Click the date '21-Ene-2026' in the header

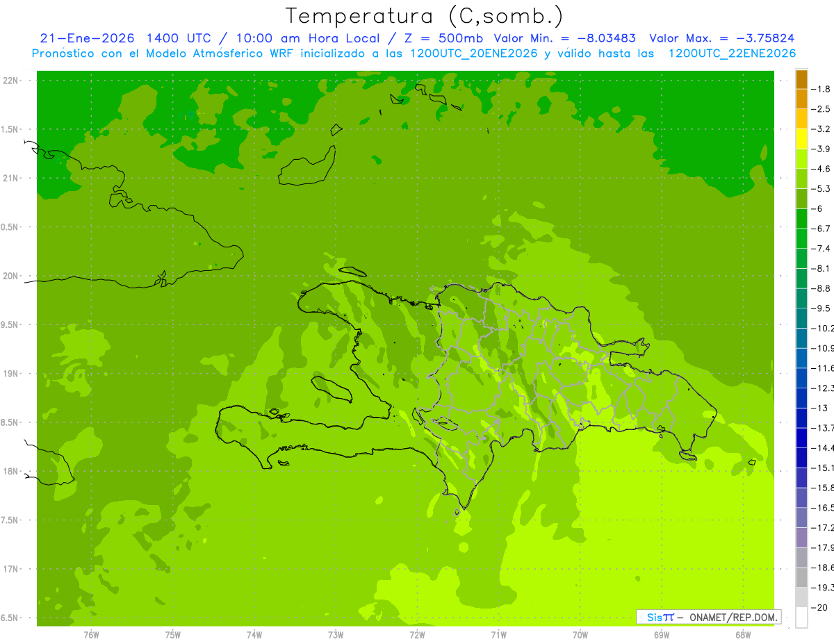[x=86, y=38]
